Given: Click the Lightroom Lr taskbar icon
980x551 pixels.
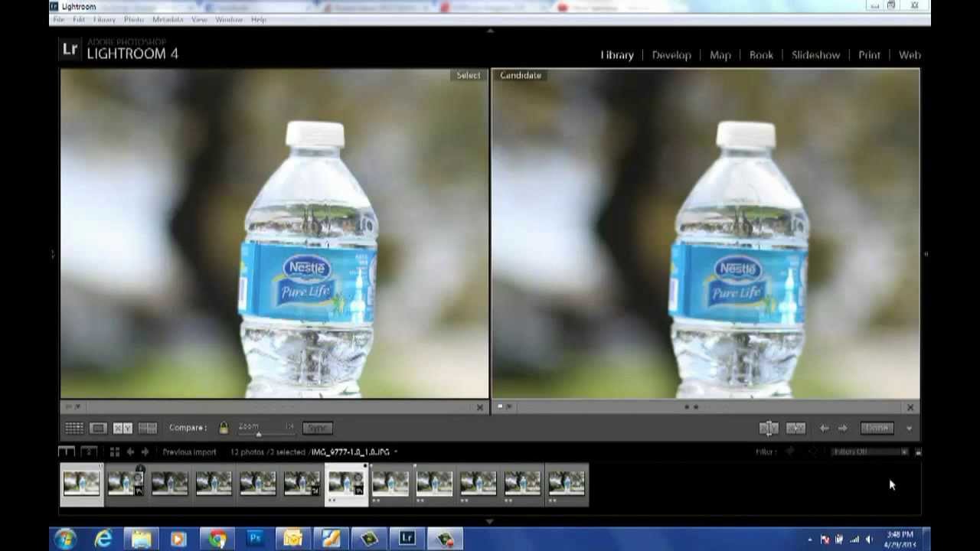Looking at the screenshot, I should 407,539.
